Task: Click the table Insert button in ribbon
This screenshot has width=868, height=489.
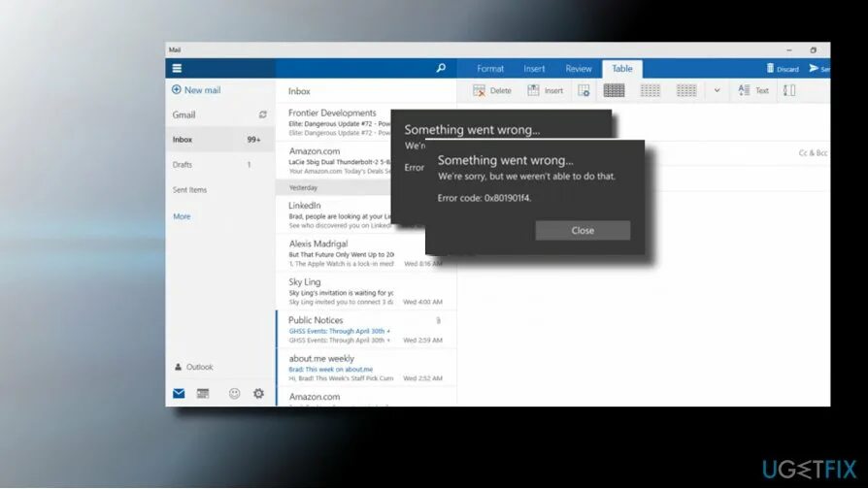Action: [x=546, y=91]
